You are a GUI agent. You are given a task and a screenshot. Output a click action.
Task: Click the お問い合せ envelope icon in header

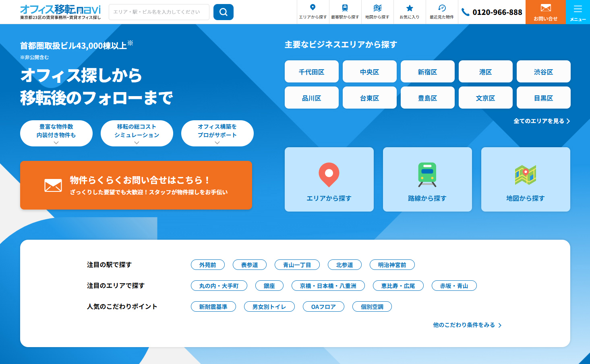pyautogui.click(x=546, y=8)
